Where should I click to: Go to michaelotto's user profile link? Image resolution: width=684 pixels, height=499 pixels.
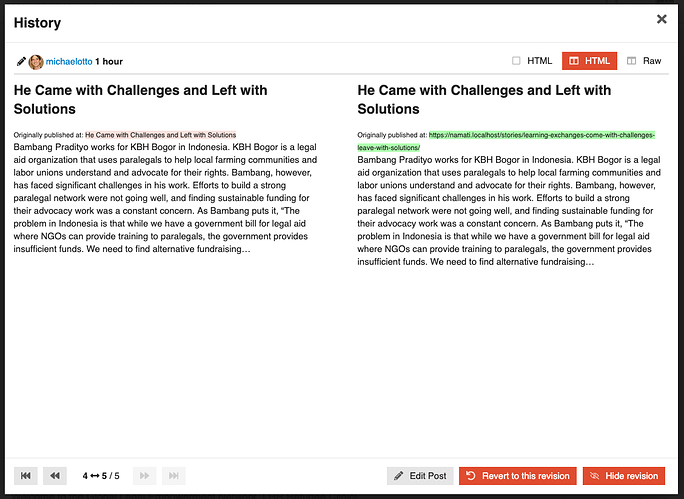point(69,62)
